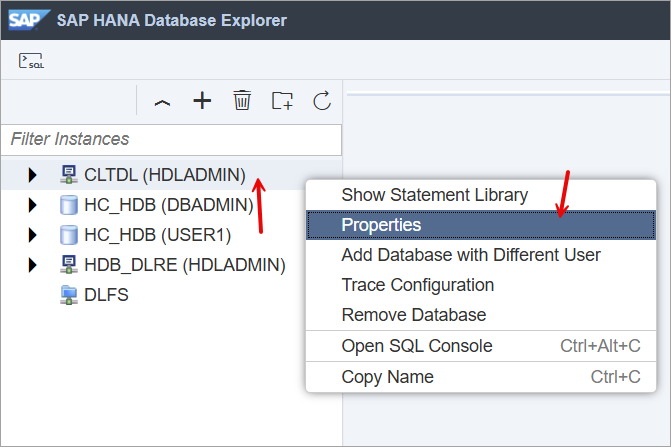
Task: Delete selected instance with trash icon
Action: coord(242,100)
